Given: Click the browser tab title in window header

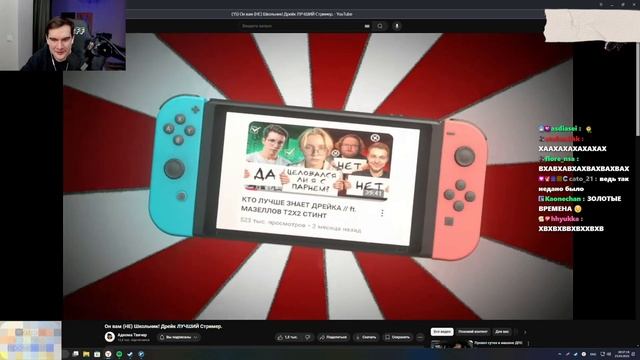Looking at the screenshot, I should click(x=292, y=14).
